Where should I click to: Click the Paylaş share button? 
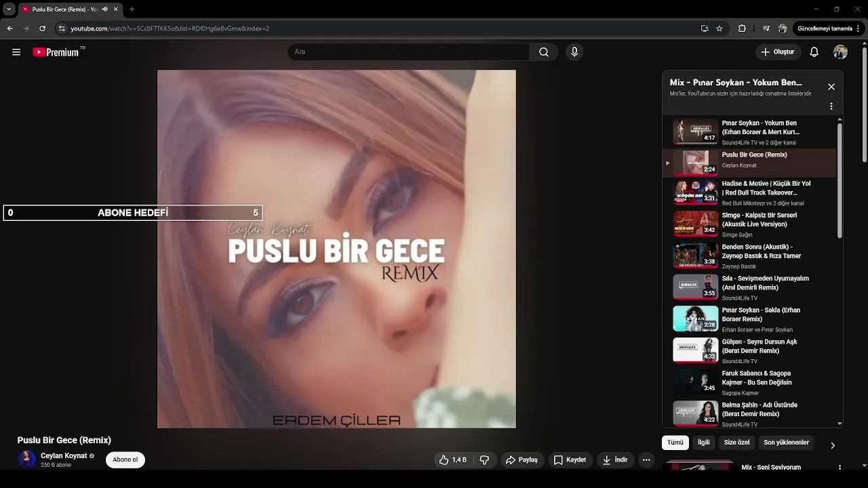521,460
